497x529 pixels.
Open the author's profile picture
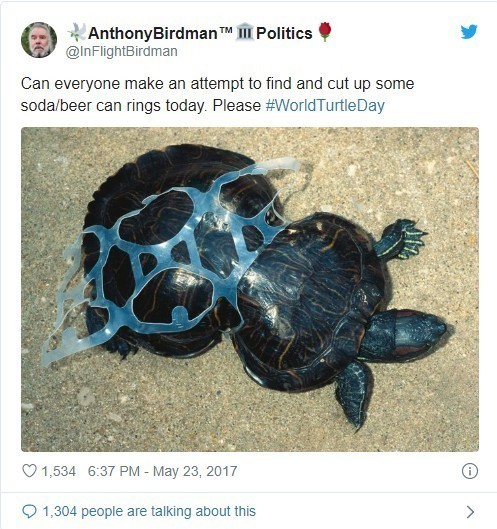[x=39, y=40]
